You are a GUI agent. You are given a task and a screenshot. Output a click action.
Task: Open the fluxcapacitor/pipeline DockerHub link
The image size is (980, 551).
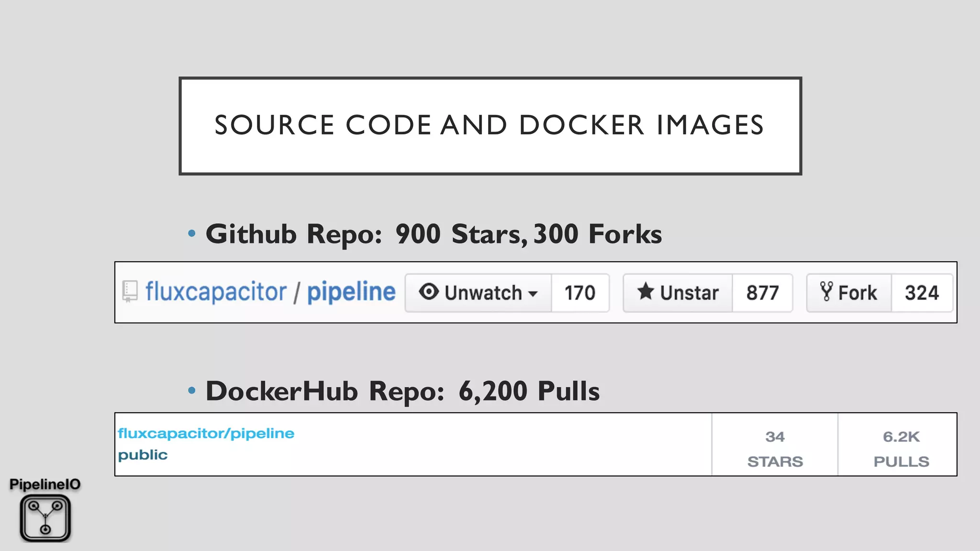pyautogui.click(x=206, y=433)
